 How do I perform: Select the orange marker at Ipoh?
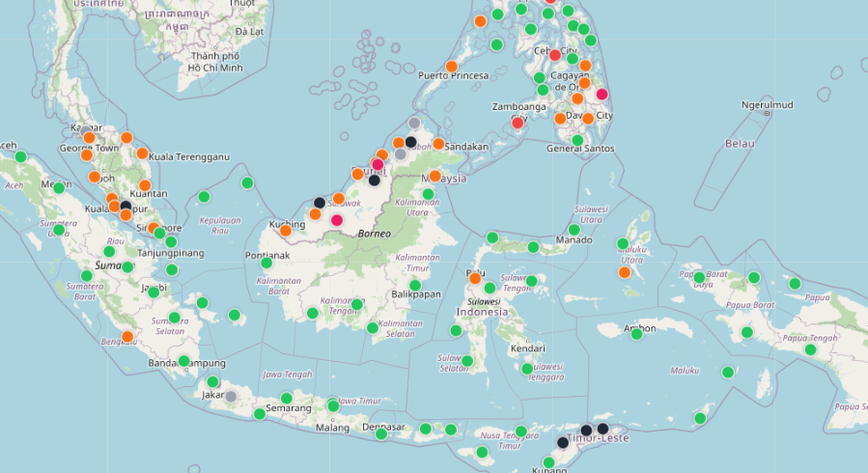point(94,177)
